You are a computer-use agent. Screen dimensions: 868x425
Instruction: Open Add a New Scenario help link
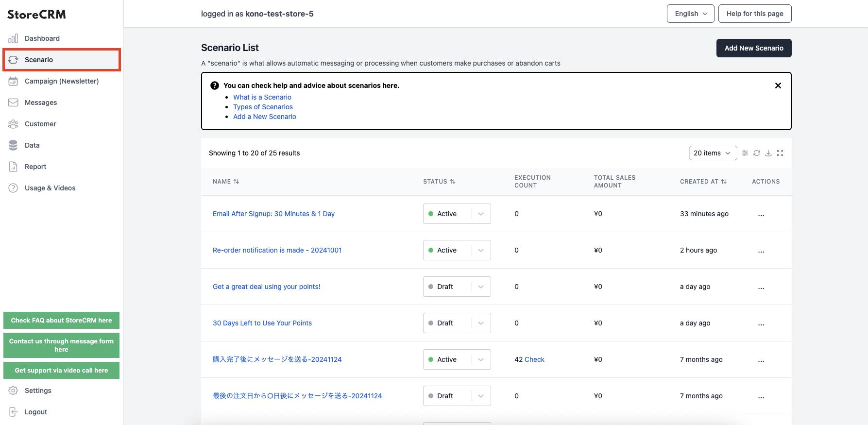265,117
